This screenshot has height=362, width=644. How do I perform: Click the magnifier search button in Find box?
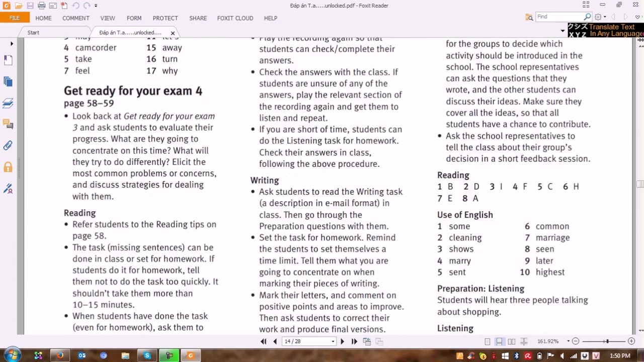[x=587, y=17]
